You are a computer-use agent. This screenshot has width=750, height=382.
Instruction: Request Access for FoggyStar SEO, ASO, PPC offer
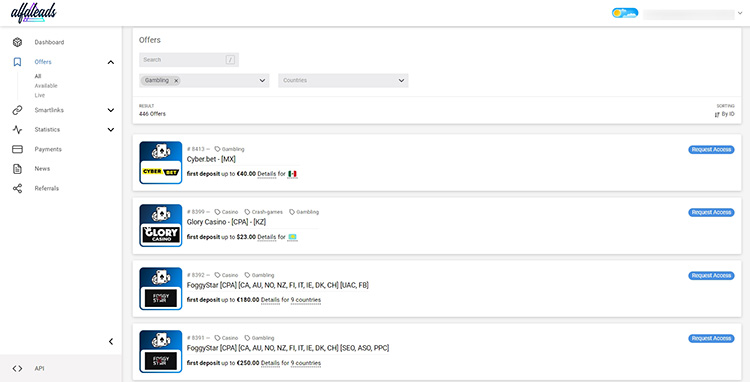pyautogui.click(x=711, y=338)
